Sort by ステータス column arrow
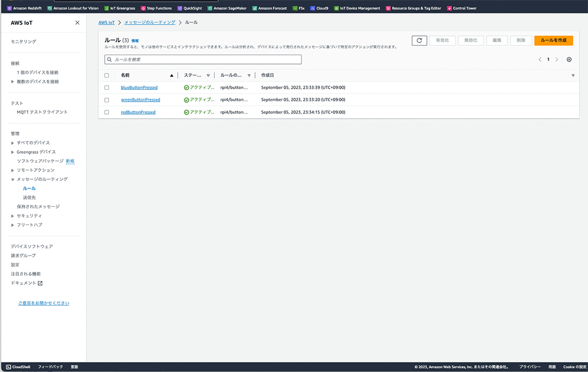This screenshot has height=372, width=588. tap(208, 76)
